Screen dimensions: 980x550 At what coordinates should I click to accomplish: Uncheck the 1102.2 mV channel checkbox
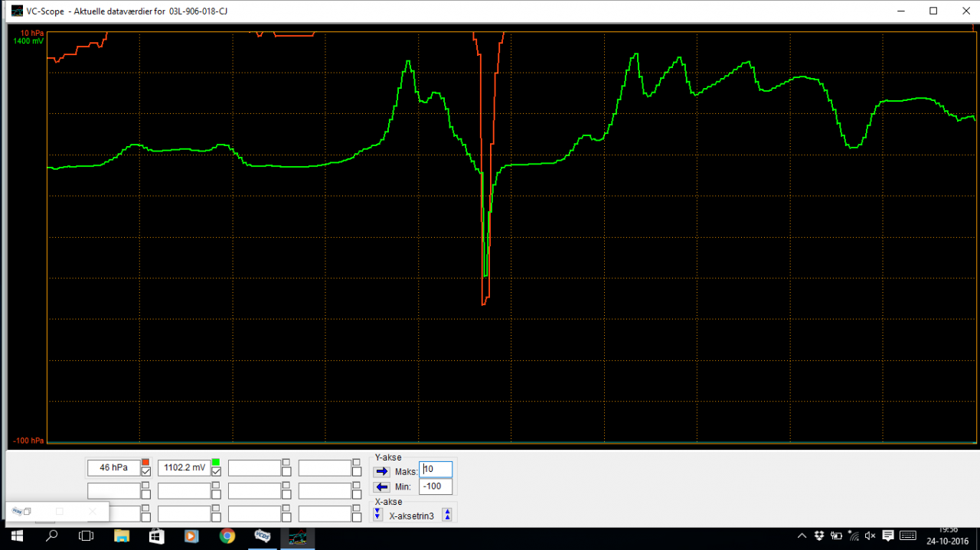click(216, 471)
